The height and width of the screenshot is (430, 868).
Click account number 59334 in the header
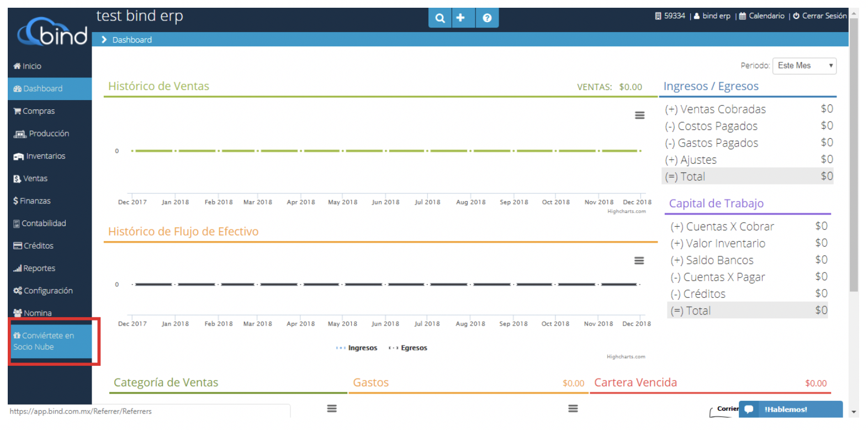click(x=670, y=16)
